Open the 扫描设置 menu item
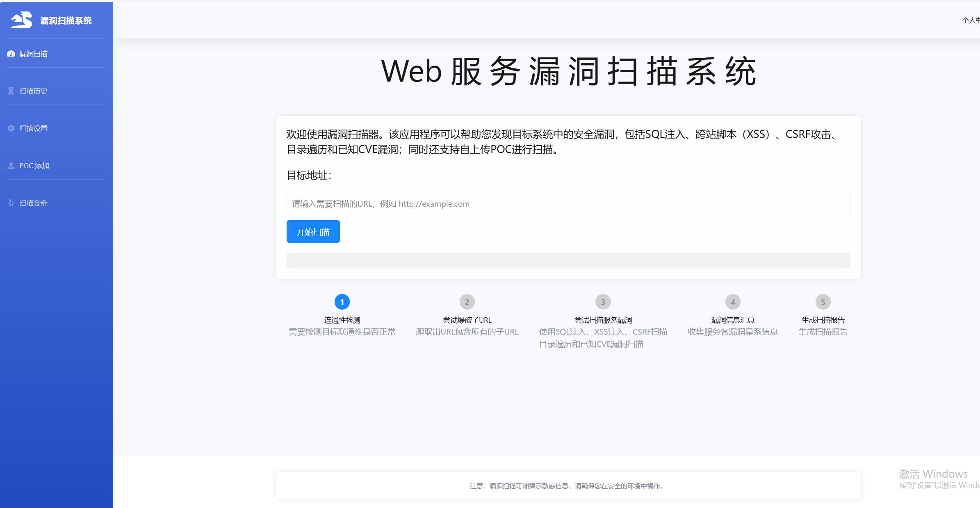Image resolution: width=980 pixels, height=508 pixels. [x=34, y=128]
